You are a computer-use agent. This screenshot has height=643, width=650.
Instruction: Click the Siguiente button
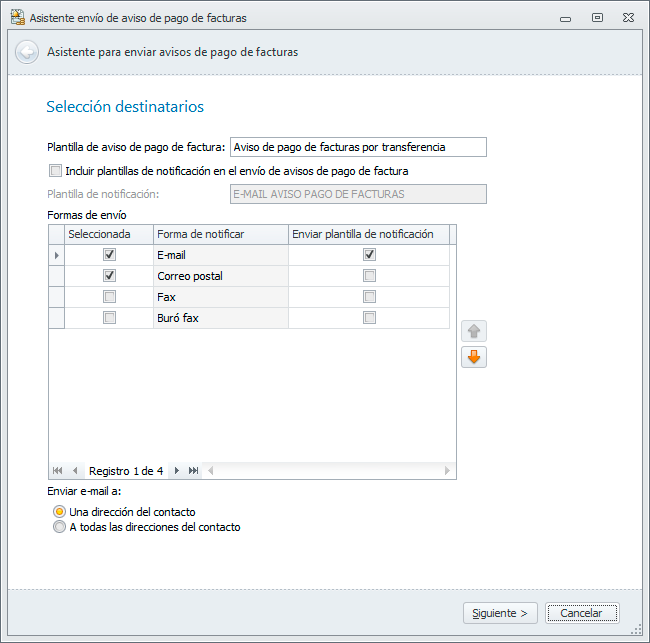click(x=501, y=613)
